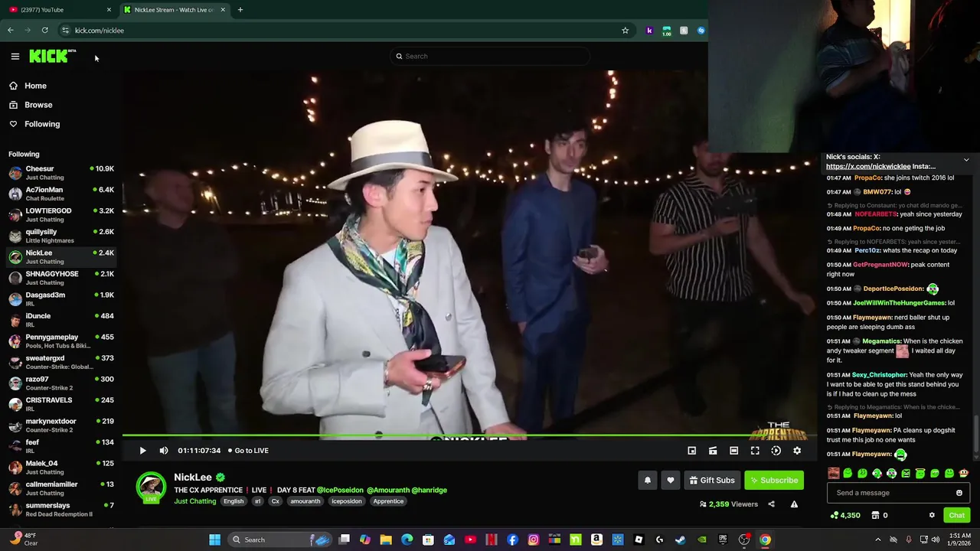Share the stream via share icon
The width and height of the screenshot is (980, 551).
point(771,504)
